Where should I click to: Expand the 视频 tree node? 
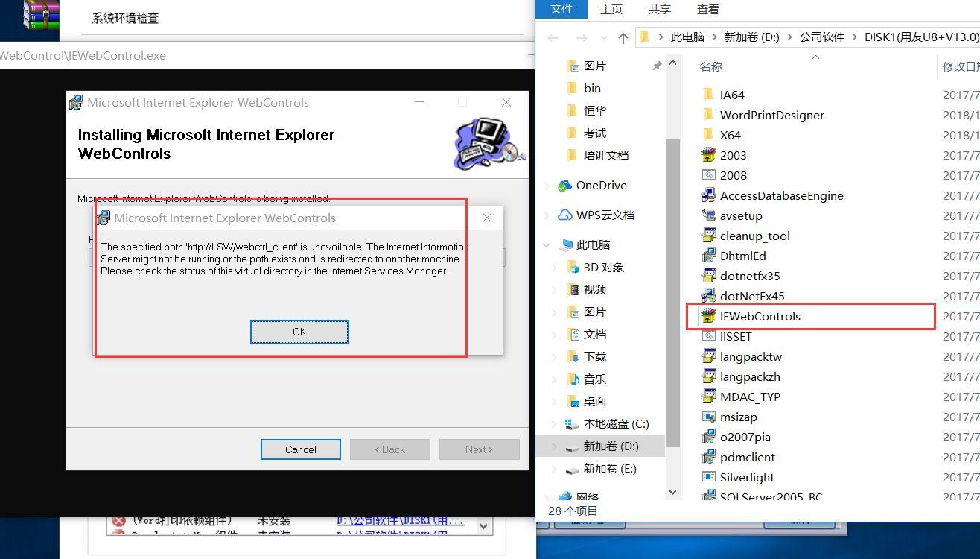pos(555,289)
